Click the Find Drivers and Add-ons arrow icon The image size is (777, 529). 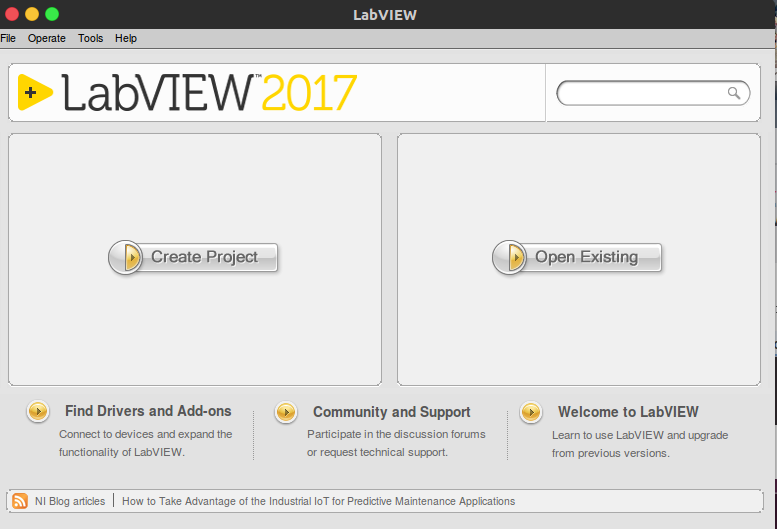pos(38,411)
